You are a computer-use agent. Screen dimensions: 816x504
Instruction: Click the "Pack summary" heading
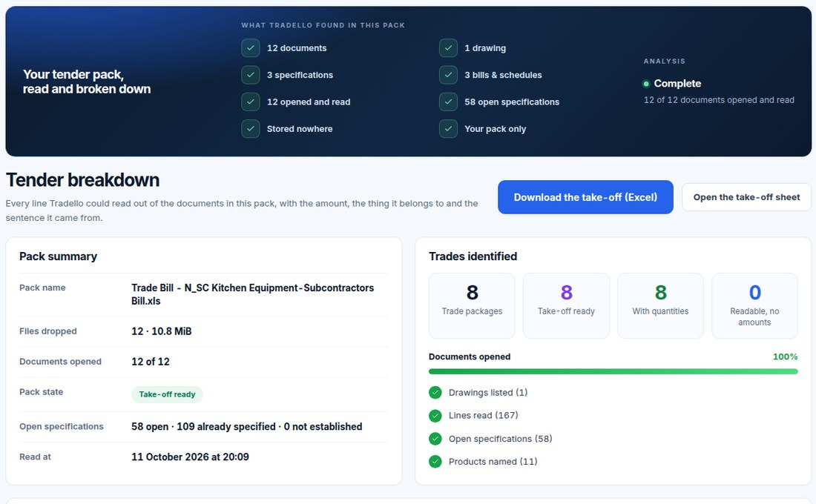click(59, 256)
